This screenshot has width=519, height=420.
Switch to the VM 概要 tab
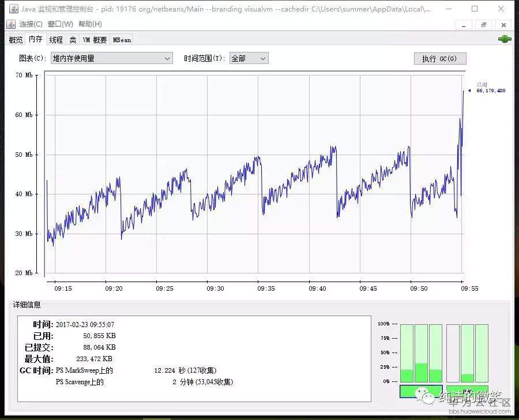coord(95,40)
